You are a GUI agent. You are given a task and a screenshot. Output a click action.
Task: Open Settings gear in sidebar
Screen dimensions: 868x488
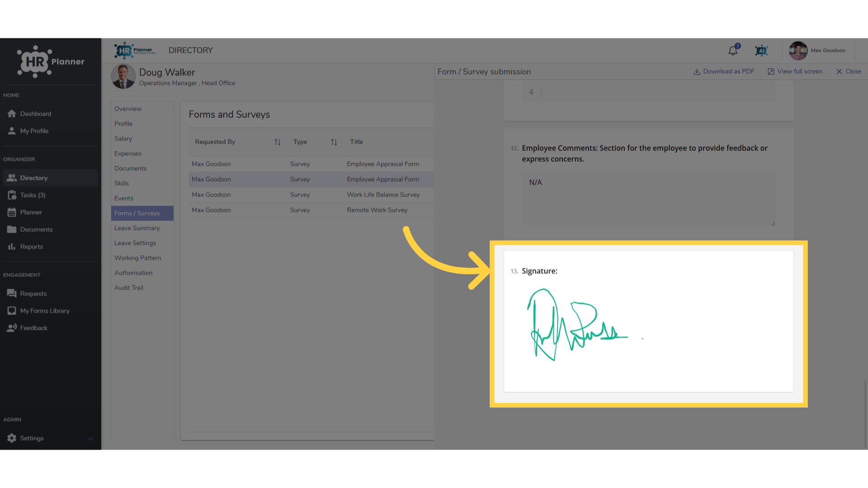coord(12,438)
